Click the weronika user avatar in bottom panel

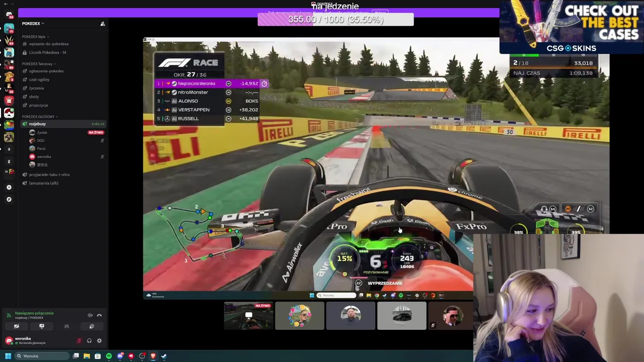click(9, 341)
